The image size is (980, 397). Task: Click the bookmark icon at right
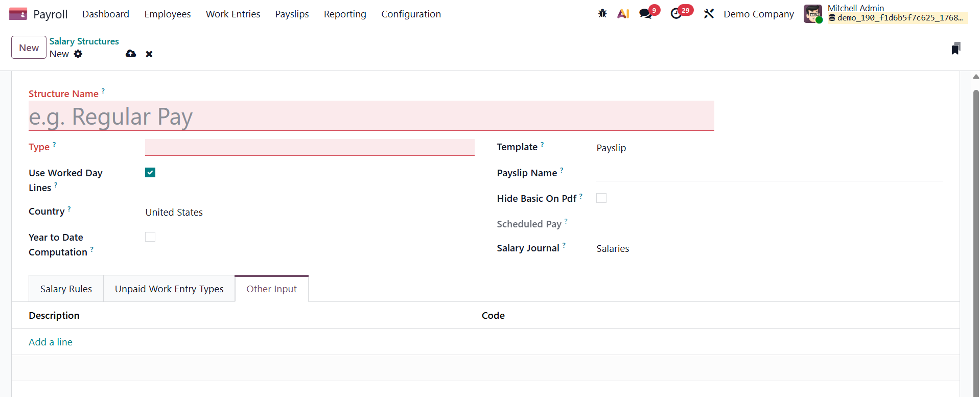coord(956,49)
